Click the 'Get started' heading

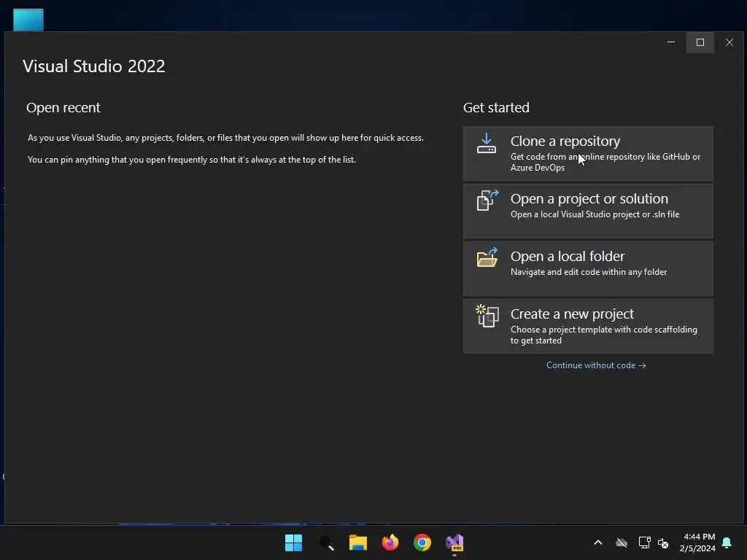pos(496,108)
